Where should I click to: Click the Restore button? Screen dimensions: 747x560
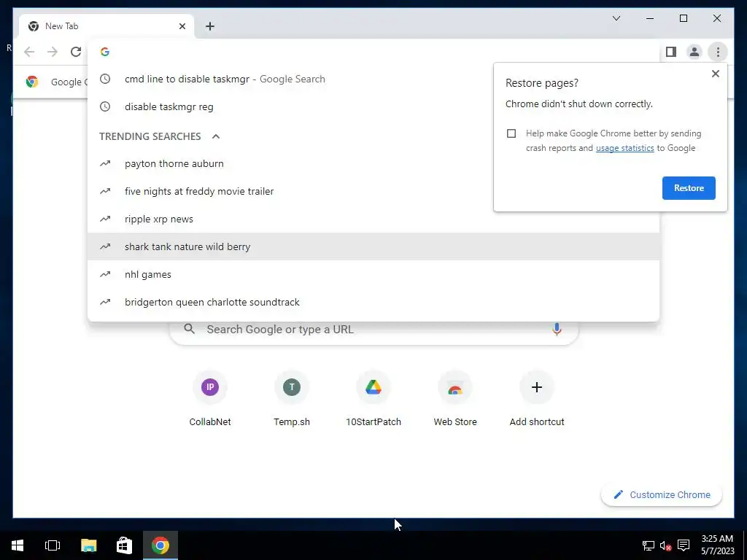(689, 188)
